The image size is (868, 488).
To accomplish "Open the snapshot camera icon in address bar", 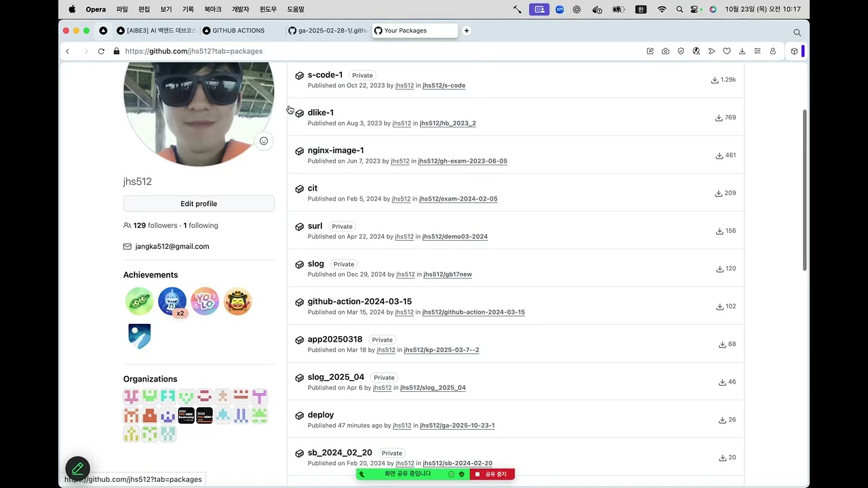I will coord(665,51).
